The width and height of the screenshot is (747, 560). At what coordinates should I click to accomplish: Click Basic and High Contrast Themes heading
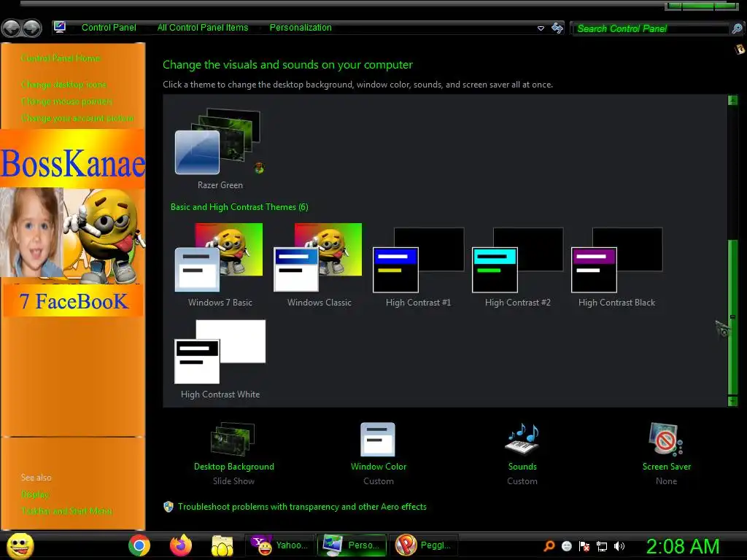239,206
